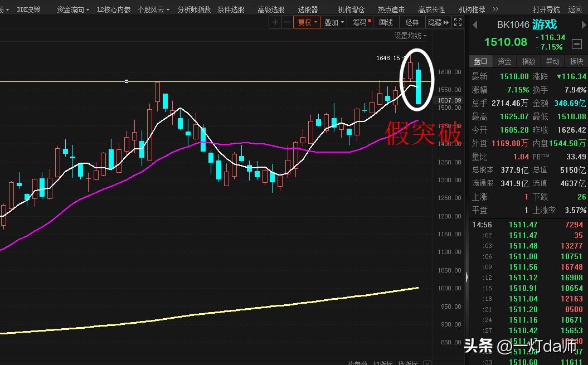The image size is (588, 365).
Task: Switch to the 板块 tab in right panel
Action: 576,61
